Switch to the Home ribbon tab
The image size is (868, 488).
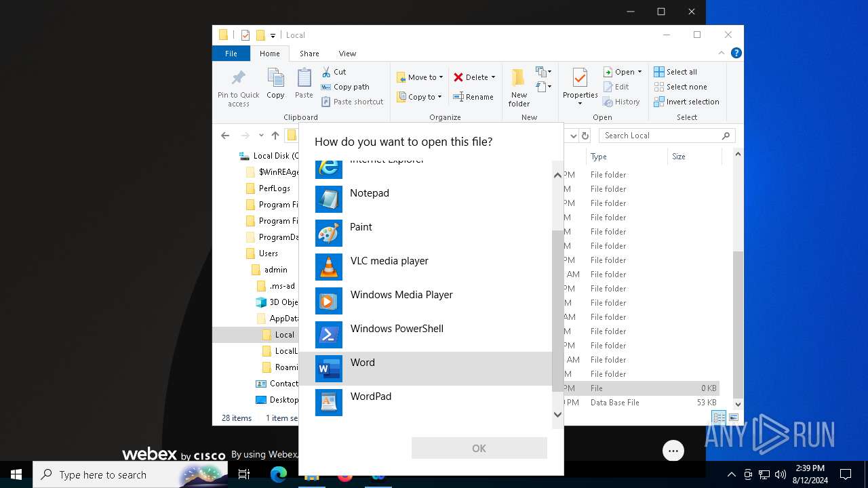point(269,54)
